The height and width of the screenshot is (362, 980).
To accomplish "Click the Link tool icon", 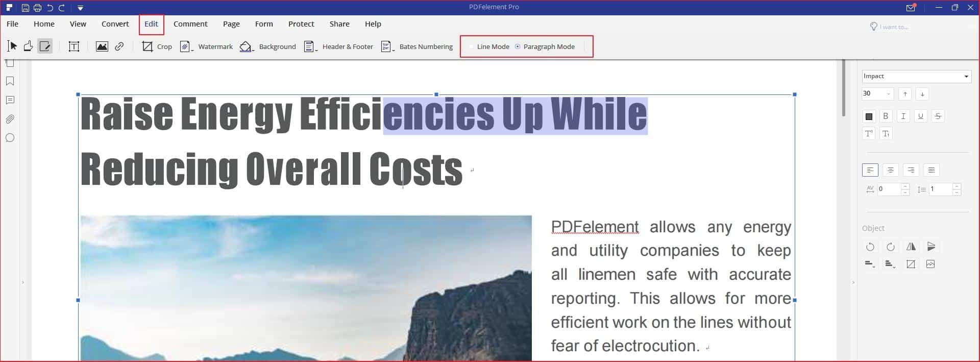I will [x=119, y=46].
